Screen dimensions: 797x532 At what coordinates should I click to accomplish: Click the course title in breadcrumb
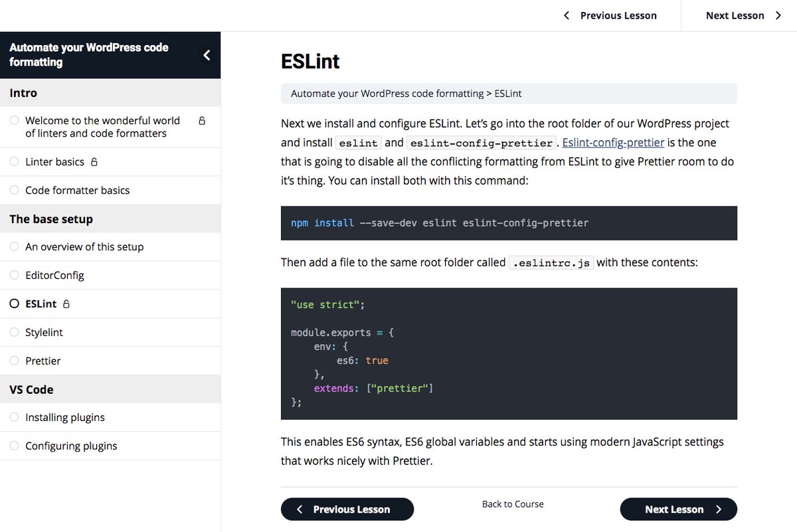pyautogui.click(x=387, y=94)
